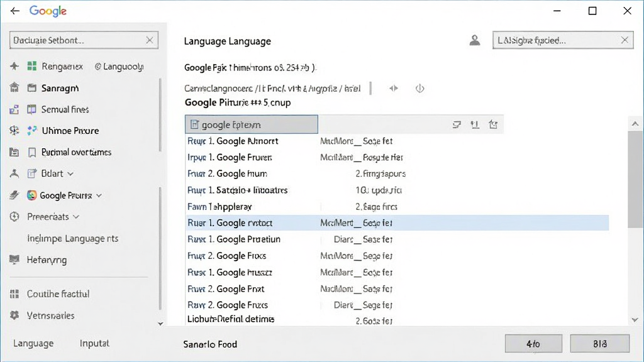
Task: Open the Hefaryrng sidebar item
Action: (x=47, y=260)
